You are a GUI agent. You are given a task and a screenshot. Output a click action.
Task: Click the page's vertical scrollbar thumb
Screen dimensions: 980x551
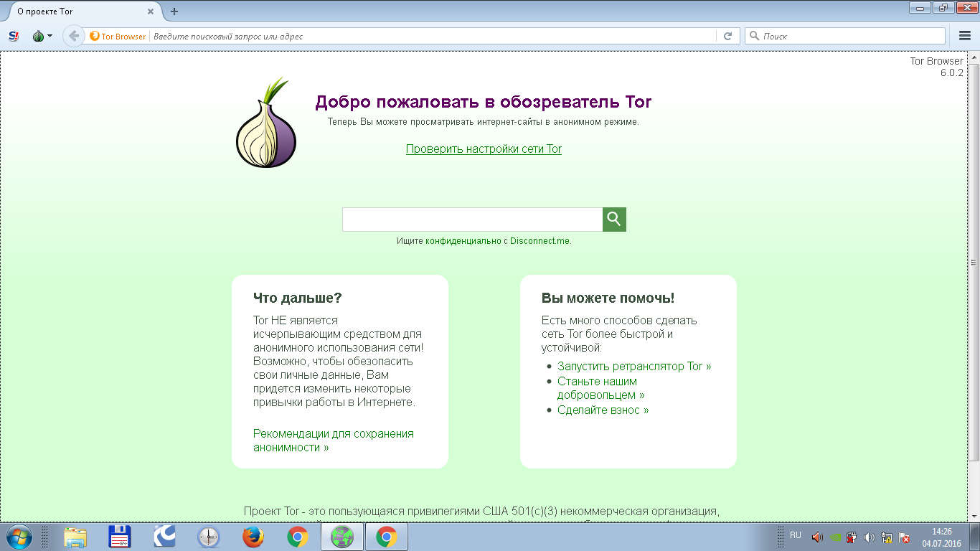[974, 262]
